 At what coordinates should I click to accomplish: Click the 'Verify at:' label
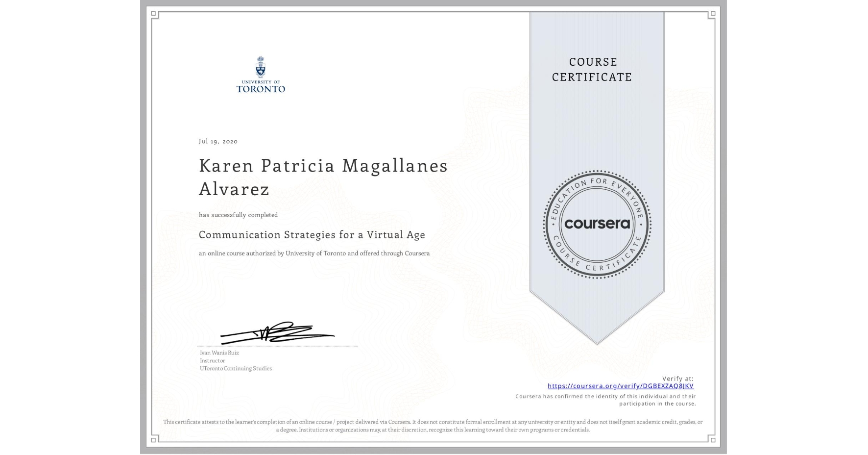coord(678,379)
